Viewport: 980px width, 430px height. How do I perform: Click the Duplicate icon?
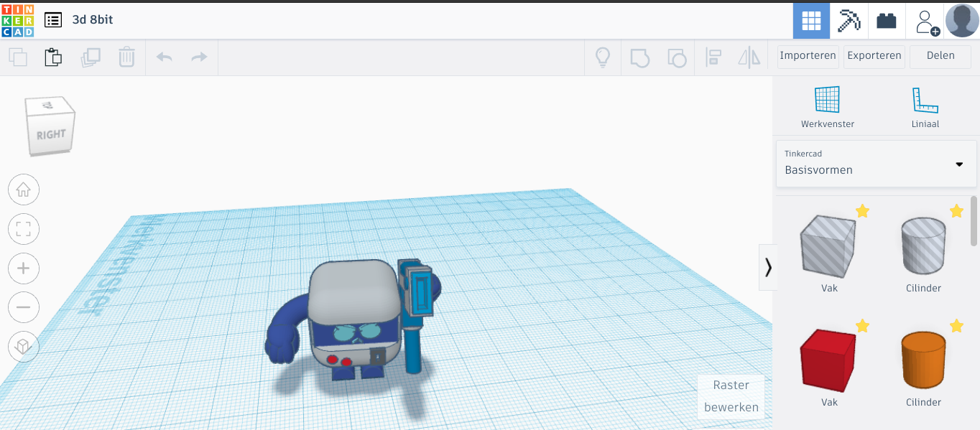click(91, 57)
